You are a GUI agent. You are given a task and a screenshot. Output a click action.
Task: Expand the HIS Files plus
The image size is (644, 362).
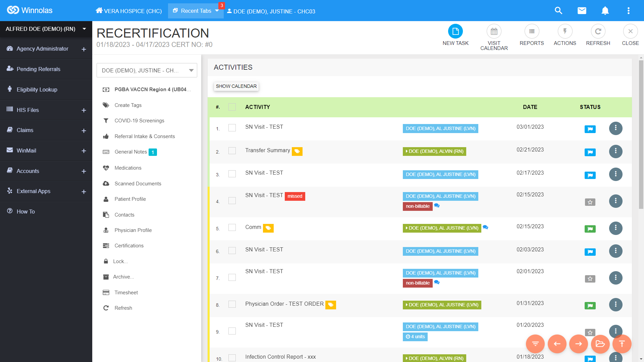tap(84, 110)
